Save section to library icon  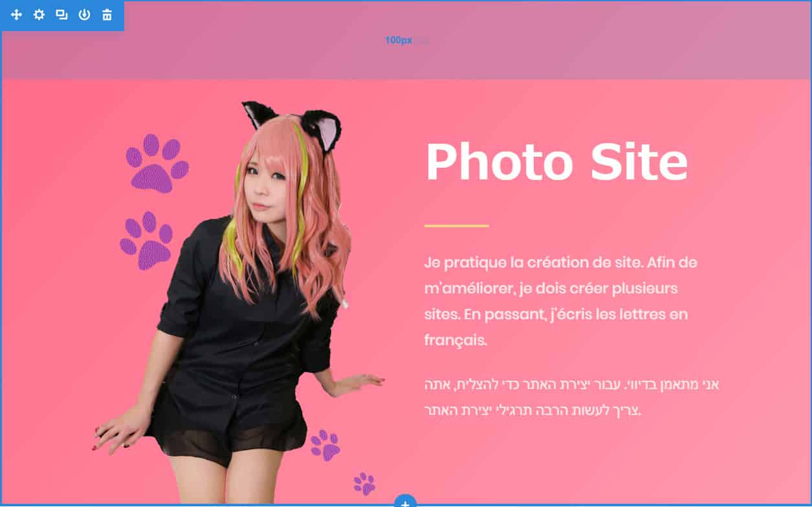84,15
